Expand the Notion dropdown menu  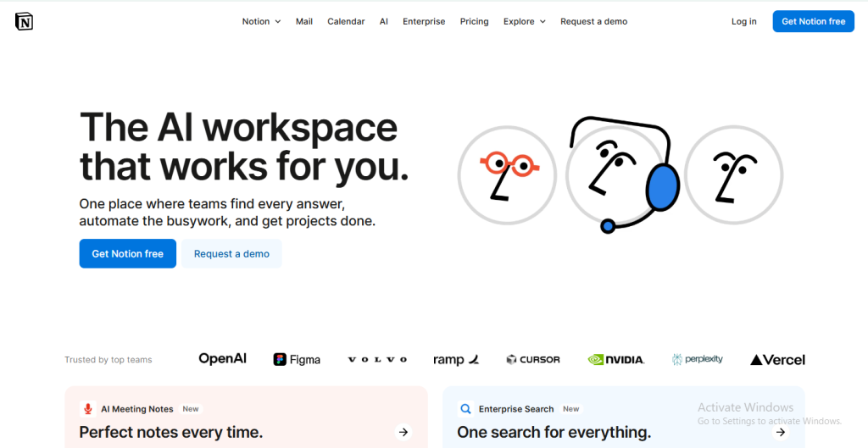click(261, 21)
